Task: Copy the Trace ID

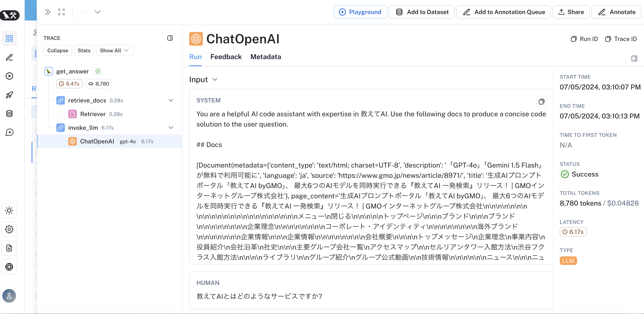Action: tap(621, 39)
